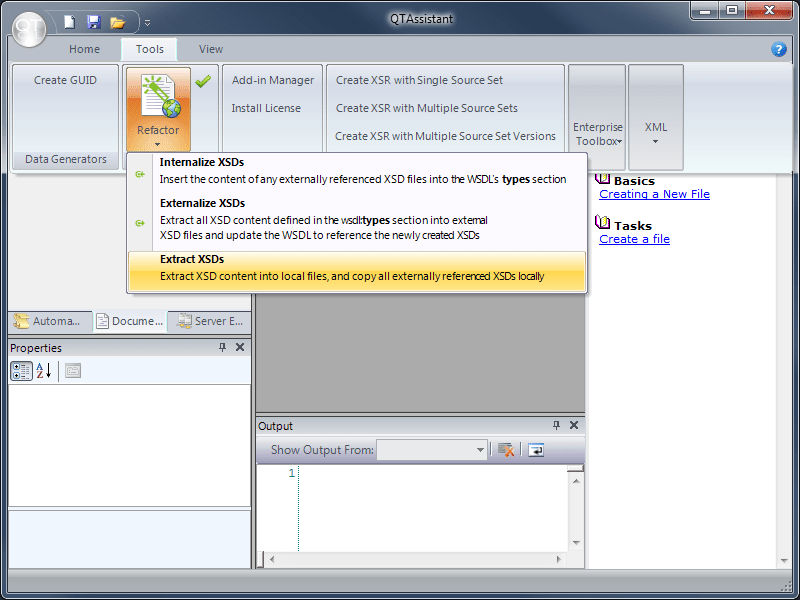Screen dimensions: 800x600
Task: Toggle word wrap icon in Output panel
Action: 535,450
